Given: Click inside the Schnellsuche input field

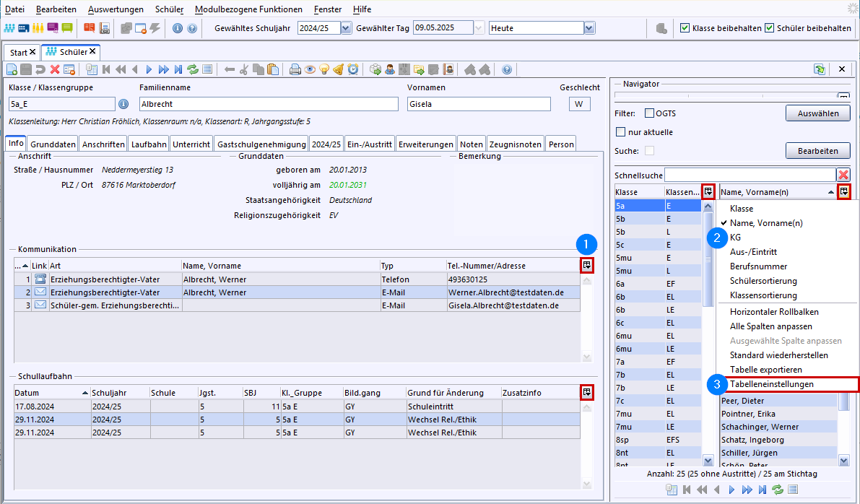Looking at the screenshot, I should pos(750,175).
